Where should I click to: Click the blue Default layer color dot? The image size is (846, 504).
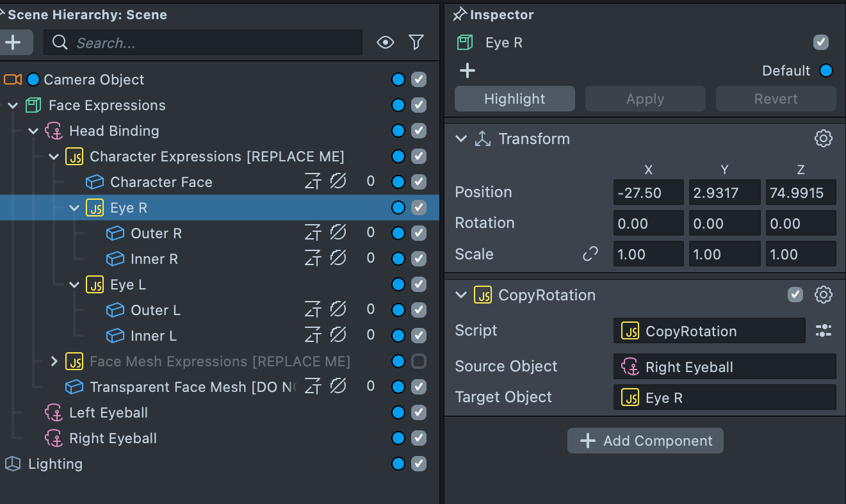pyautogui.click(x=826, y=70)
